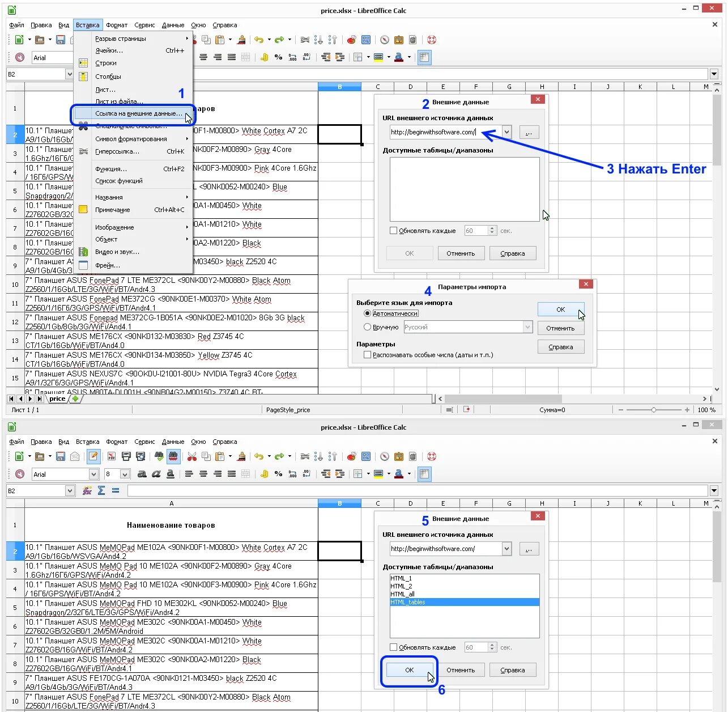Choose 'Список функций' in Вставка menu
Screen dimensions: 728x712
(133, 181)
